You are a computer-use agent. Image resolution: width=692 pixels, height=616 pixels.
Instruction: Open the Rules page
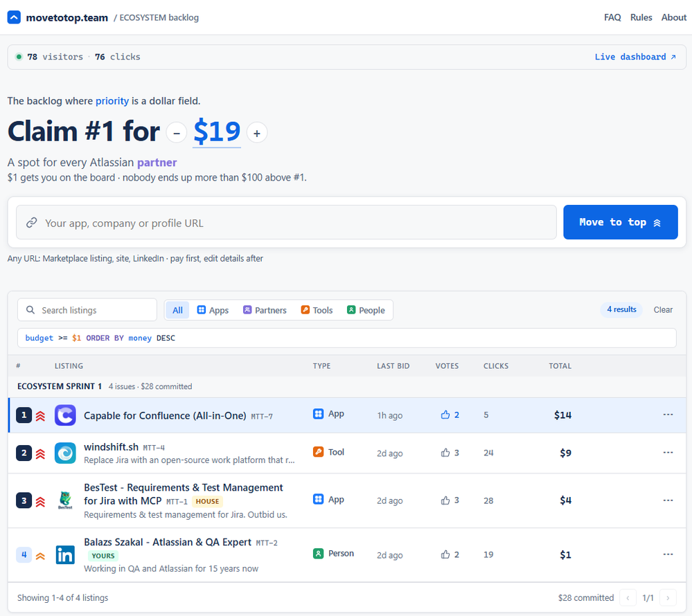(641, 17)
